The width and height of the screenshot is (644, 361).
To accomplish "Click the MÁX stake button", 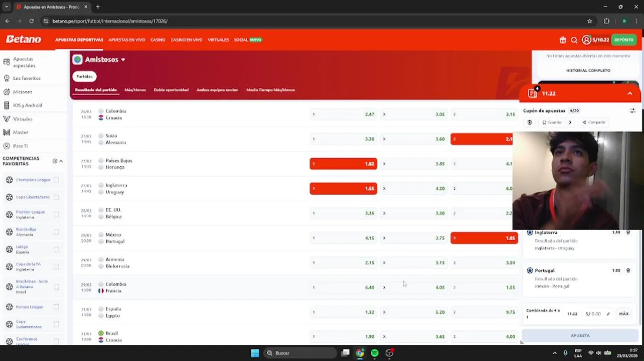I will click(x=624, y=314).
